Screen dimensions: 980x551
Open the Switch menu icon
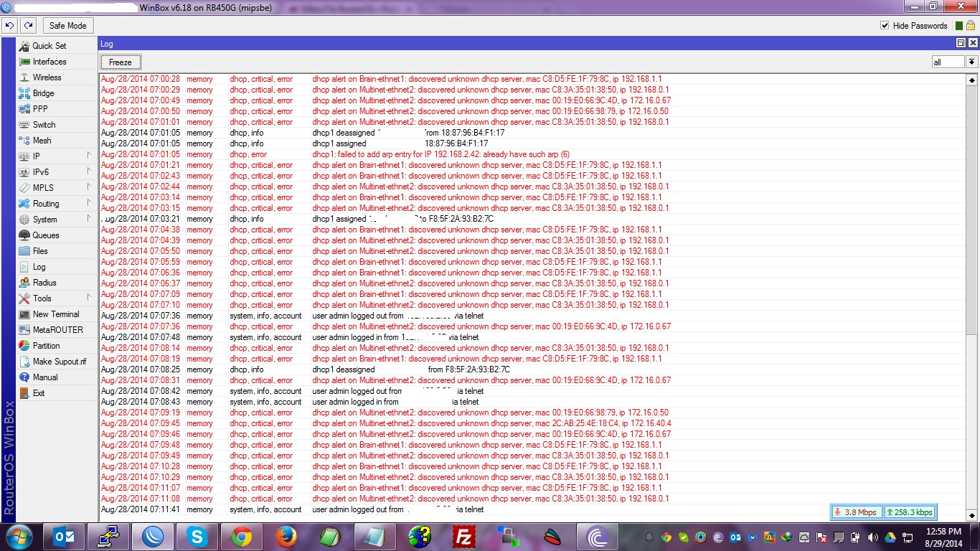pos(24,124)
